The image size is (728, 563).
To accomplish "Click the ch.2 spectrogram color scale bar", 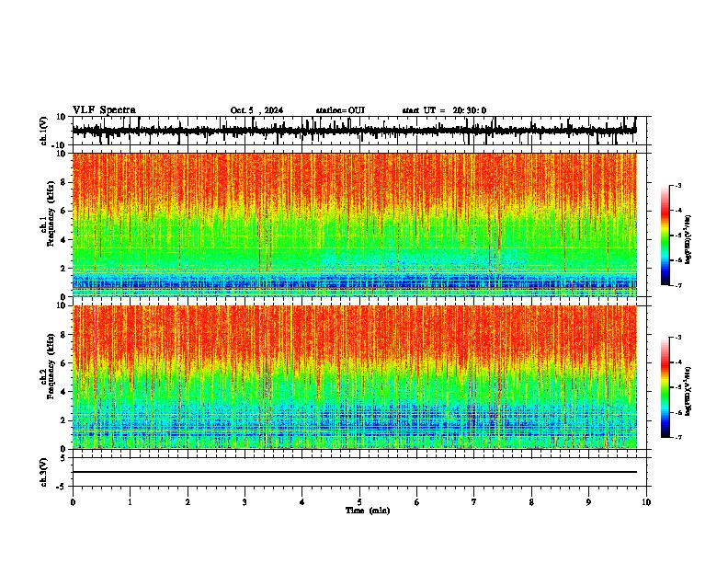I will (x=665, y=387).
